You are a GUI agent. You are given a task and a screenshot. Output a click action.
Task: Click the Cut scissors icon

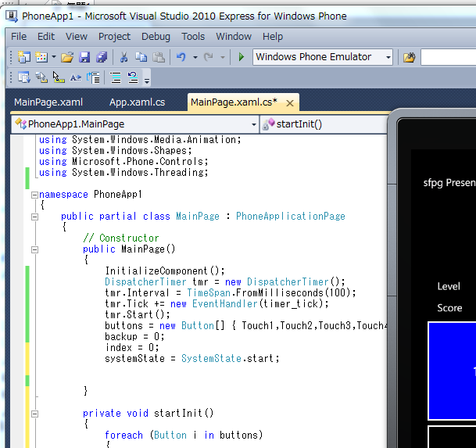pos(123,57)
